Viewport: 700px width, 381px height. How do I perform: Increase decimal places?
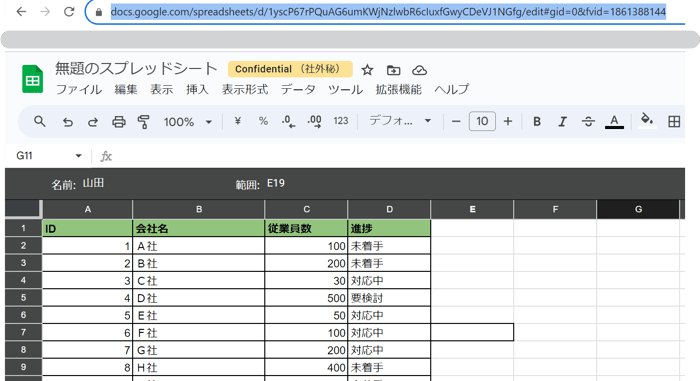pyautogui.click(x=314, y=121)
